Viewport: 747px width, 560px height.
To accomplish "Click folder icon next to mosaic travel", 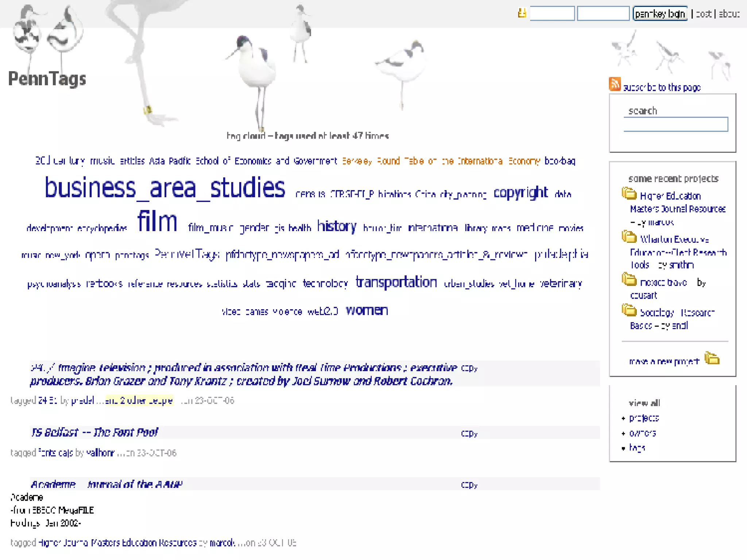I will (x=629, y=280).
